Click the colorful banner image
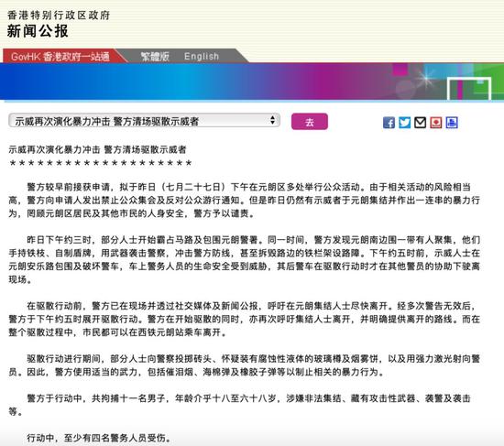 tap(252, 82)
